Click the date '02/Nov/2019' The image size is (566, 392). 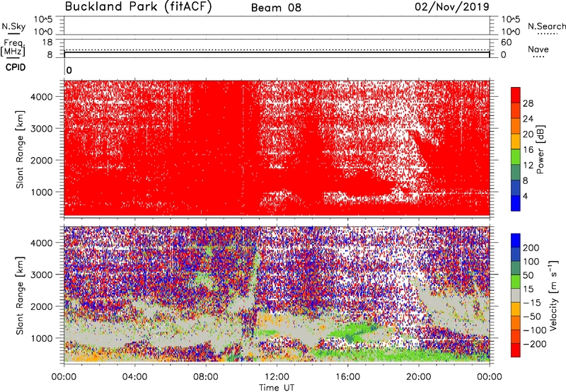pyautogui.click(x=452, y=6)
